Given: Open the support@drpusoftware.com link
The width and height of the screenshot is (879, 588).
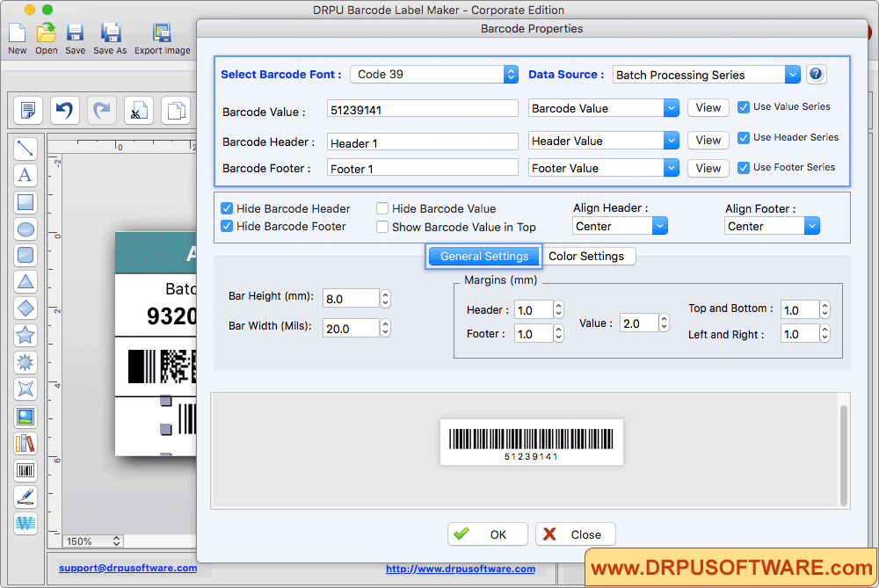Looking at the screenshot, I should click(x=127, y=568).
